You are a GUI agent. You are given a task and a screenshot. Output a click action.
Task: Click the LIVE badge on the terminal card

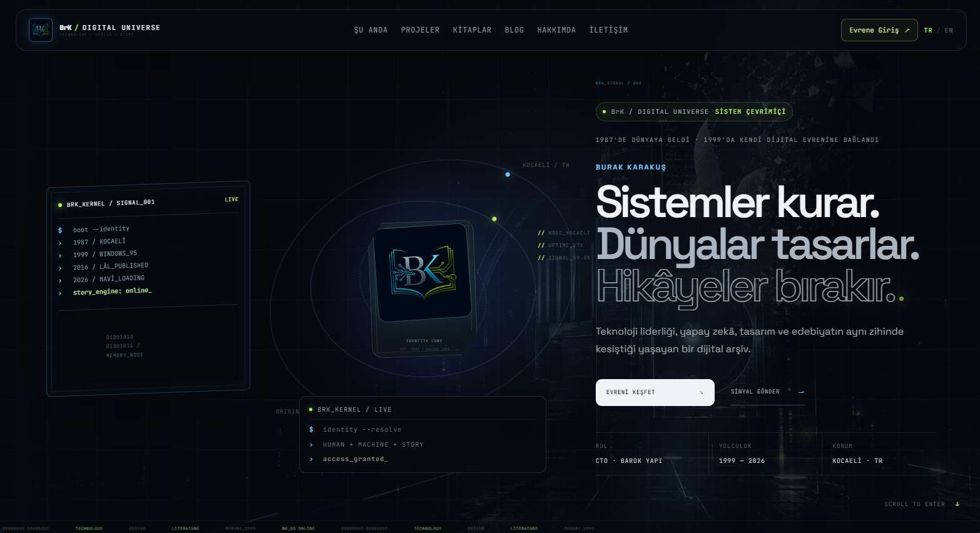click(x=232, y=200)
